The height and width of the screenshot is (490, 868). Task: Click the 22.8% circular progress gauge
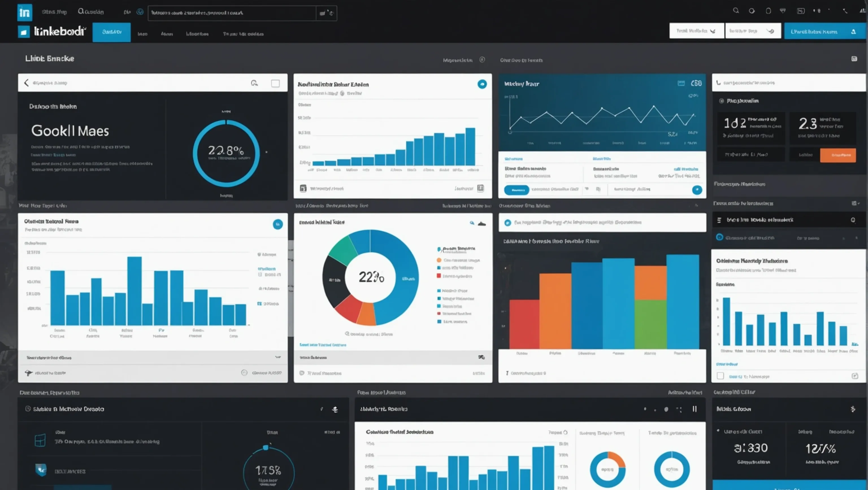(226, 153)
